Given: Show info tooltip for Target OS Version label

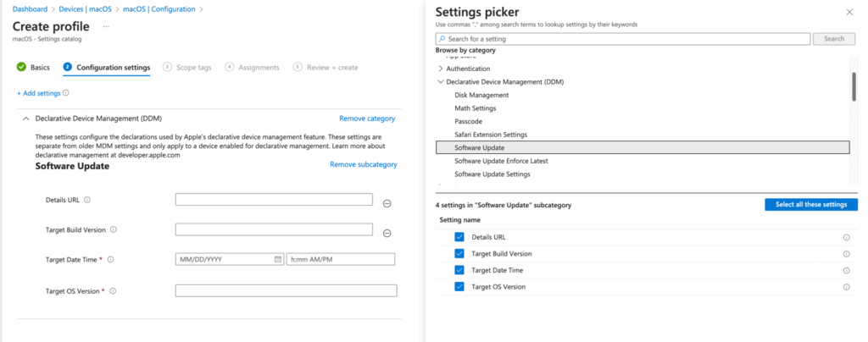Looking at the screenshot, I should (113, 290).
